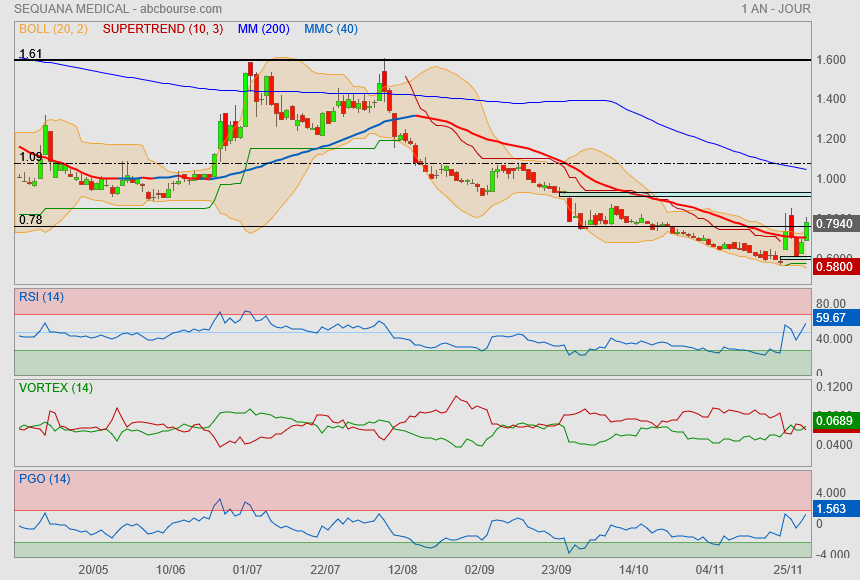Click the SEQUANA MEDICAL - abcbourse.com title
Image resolution: width=860 pixels, height=580 pixels.
click(111, 9)
